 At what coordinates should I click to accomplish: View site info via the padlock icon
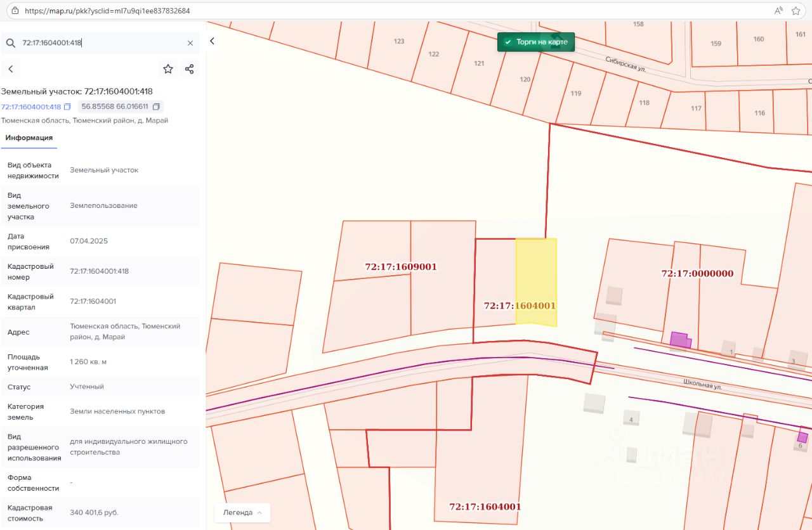pyautogui.click(x=15, y=11)
